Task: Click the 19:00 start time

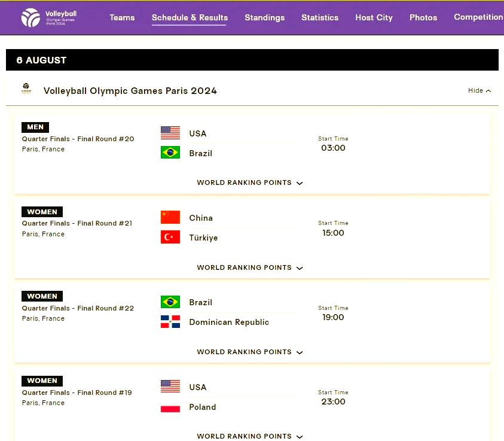Action: pos(334,317)
